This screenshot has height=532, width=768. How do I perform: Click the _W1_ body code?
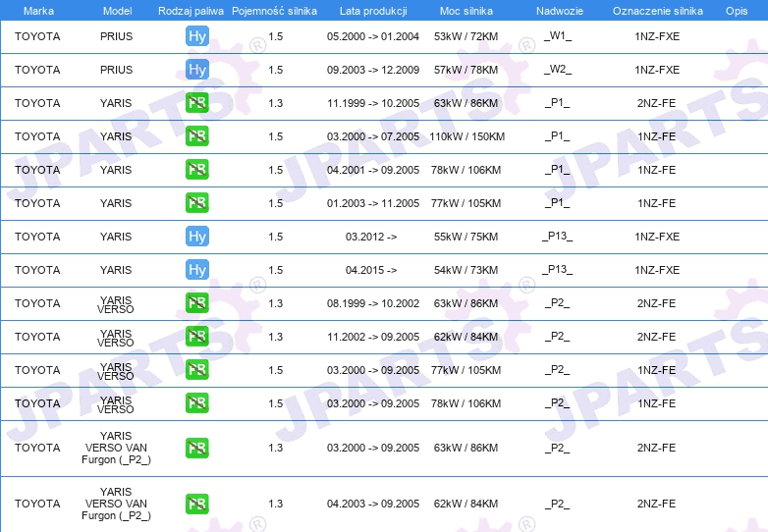pyautogui.click(x=558, y=35)
